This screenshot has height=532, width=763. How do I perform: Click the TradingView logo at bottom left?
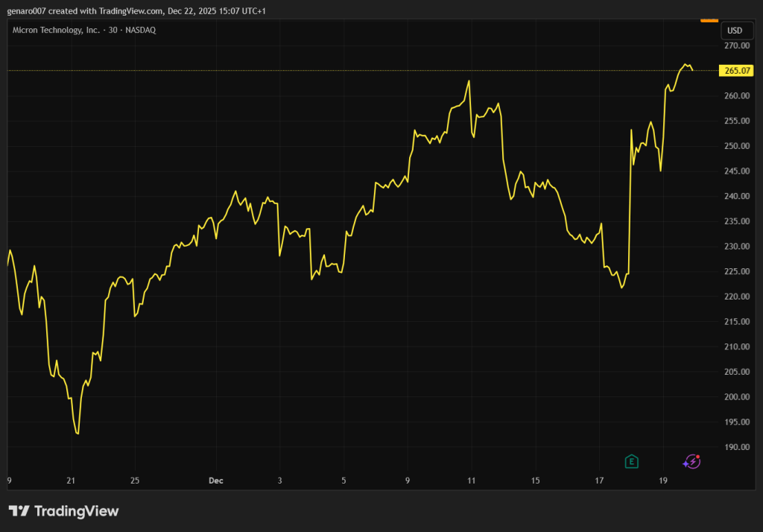(x=63, y=511)
